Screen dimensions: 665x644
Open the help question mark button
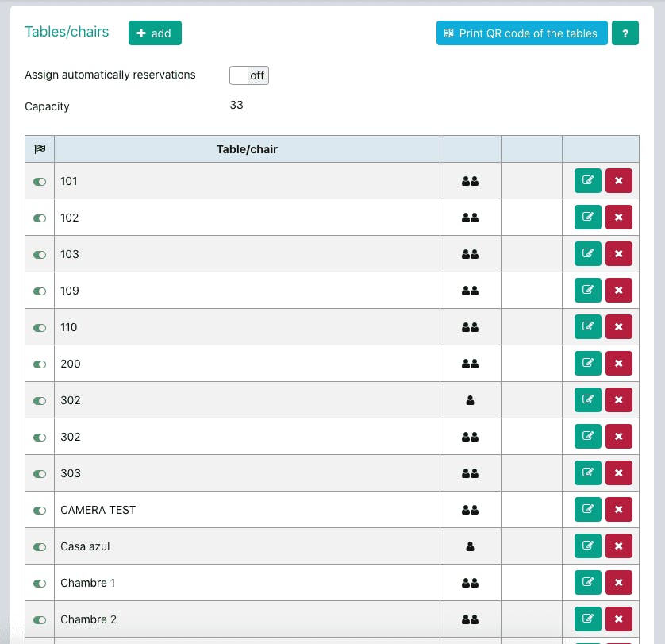[625, 33]
